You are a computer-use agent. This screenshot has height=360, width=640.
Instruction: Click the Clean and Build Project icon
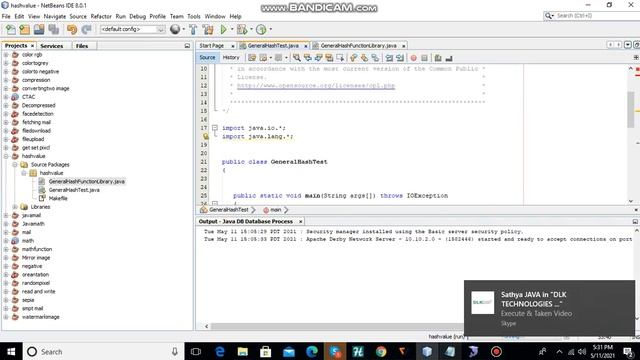(x=208, y=29)
